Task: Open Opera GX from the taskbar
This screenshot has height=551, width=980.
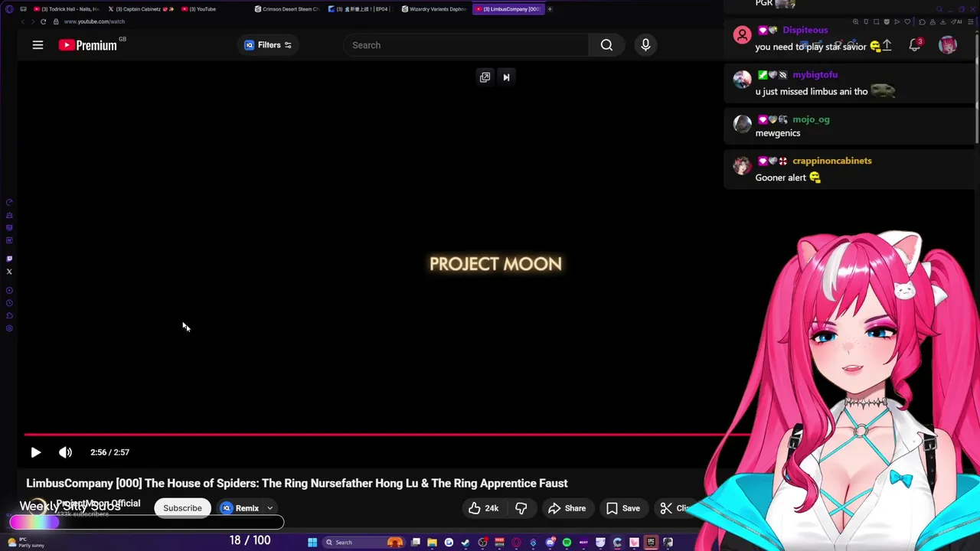Action: [517, 543]
